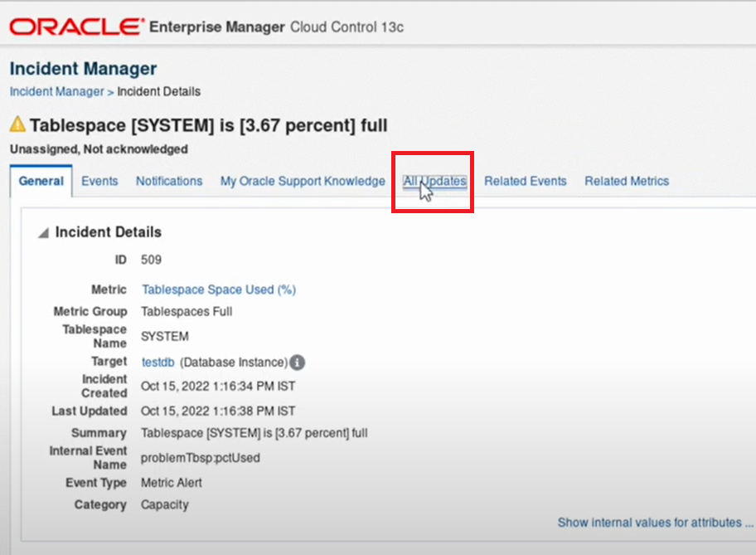Screen dimensions: 756x555
Task: Click the Incident Details breadcrumb text
Action: [158, 92]
